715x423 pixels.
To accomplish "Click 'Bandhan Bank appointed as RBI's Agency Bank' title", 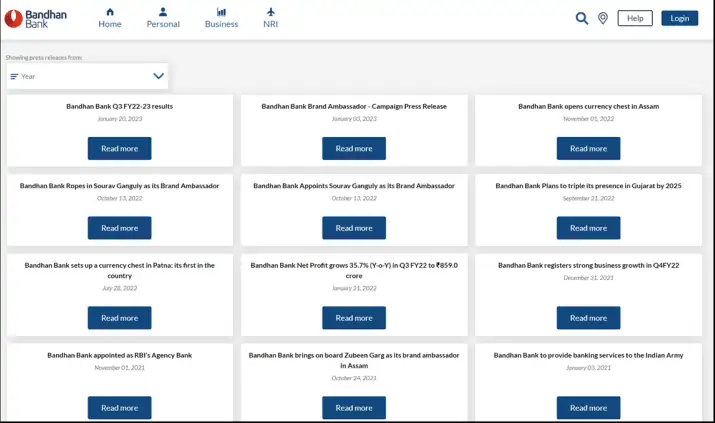I will pyautogui.click(x=119, y=355).
